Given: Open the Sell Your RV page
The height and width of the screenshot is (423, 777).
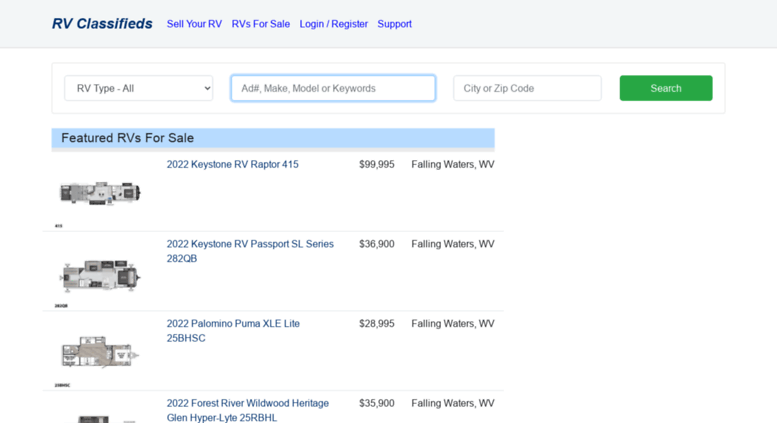Looking at the screenshot, I should 194,24.
